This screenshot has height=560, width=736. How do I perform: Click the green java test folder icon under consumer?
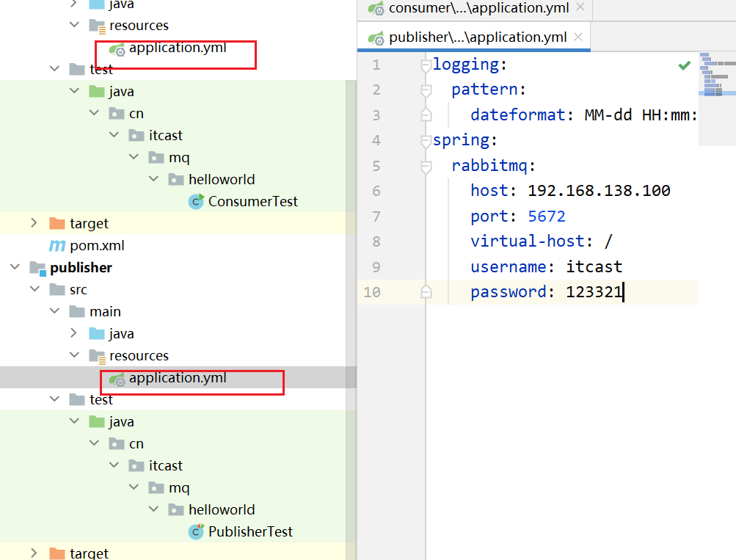(97, 91)
